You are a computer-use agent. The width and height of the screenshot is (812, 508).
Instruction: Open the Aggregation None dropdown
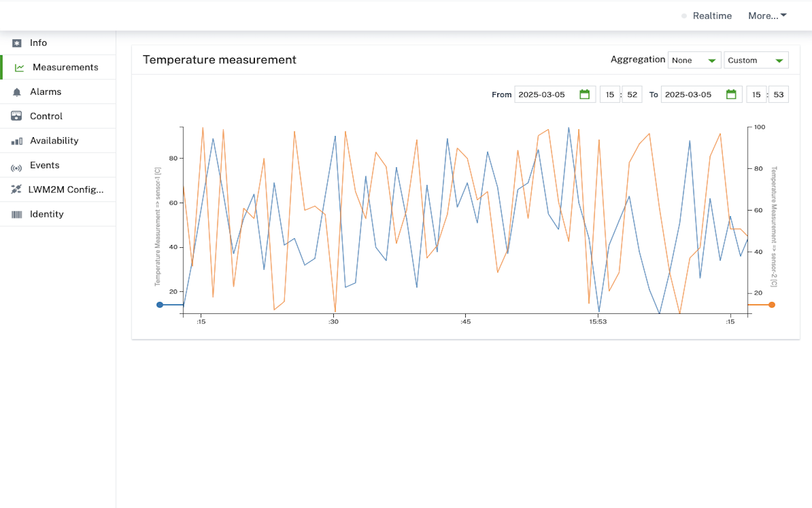(694, 60)
